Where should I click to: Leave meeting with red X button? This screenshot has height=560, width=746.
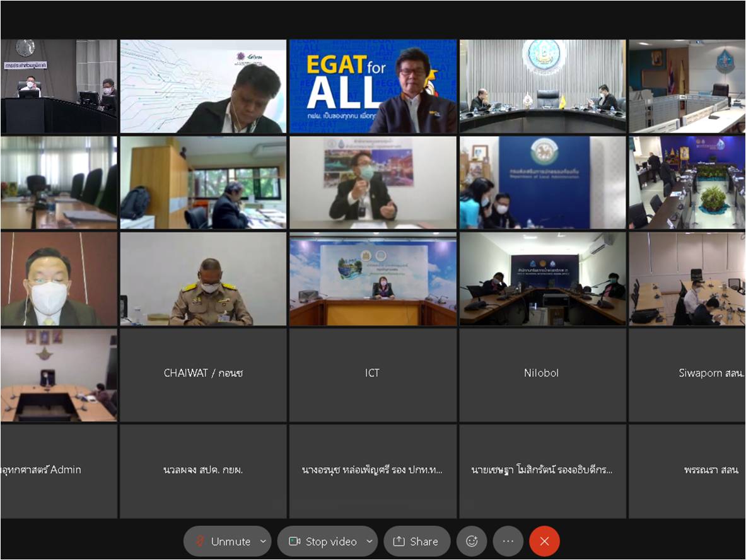[544, 541]
